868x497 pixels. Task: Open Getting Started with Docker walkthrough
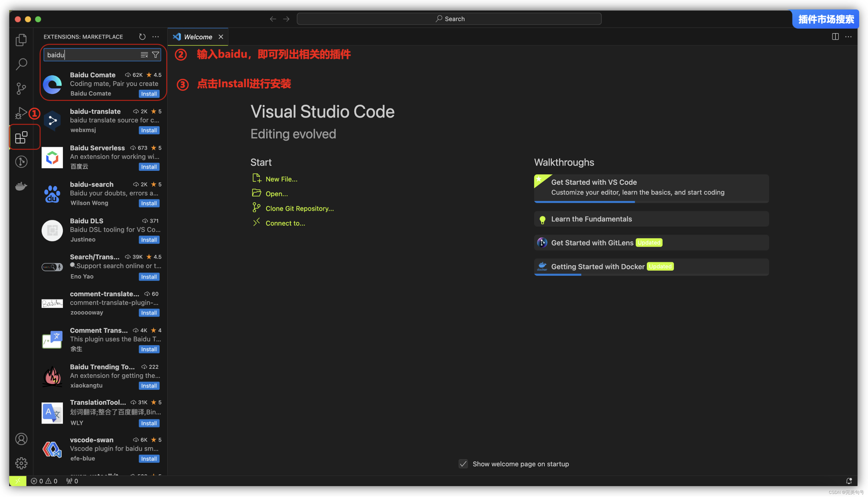[651, 267]
